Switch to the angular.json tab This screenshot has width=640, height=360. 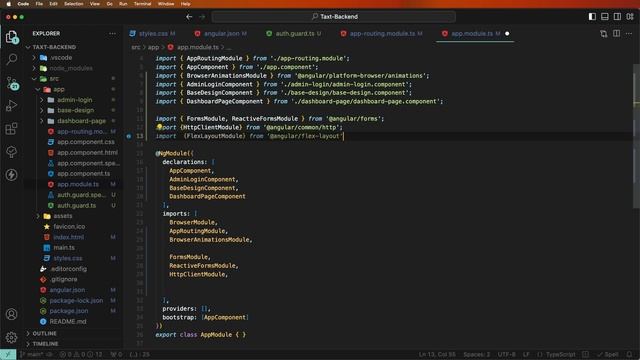click(222, 33)
